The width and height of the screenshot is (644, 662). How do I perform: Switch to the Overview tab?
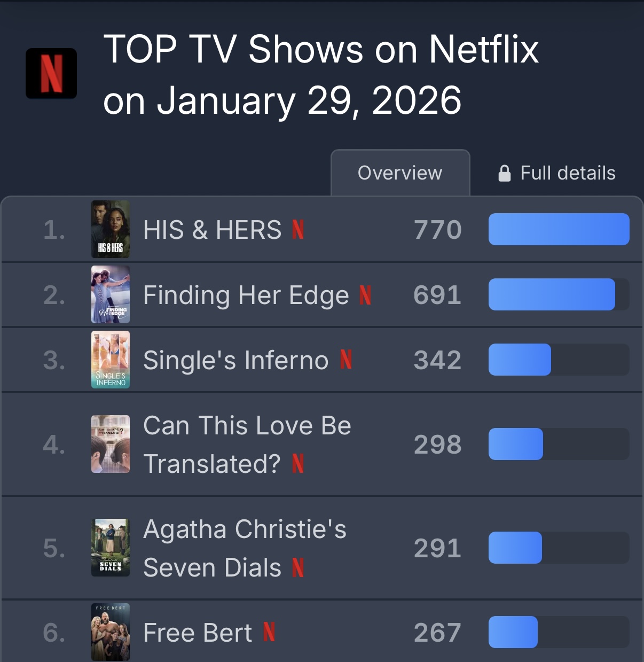tap(400, 173)
